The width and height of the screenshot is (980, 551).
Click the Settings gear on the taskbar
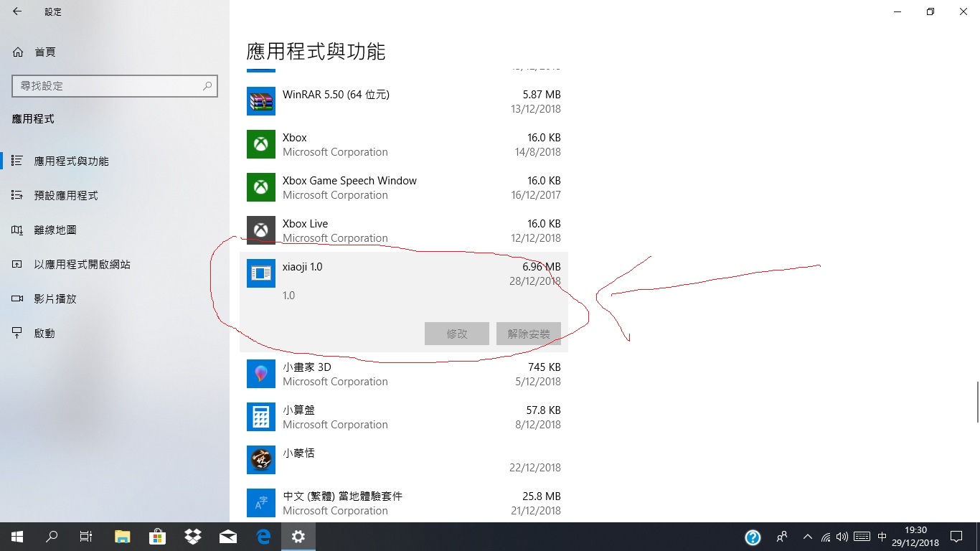298,537
